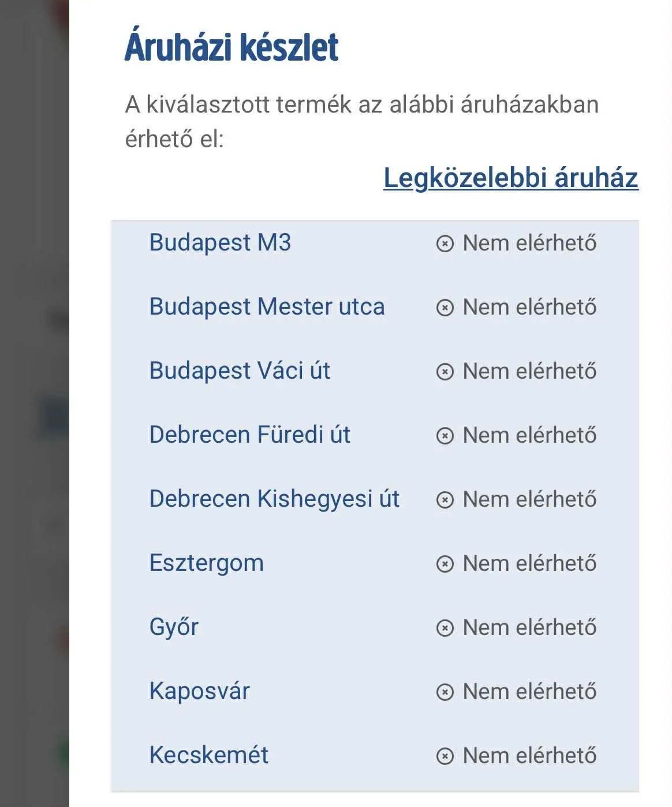This screenshot has width=672, height=807.
Task: Click unavailable icon for Debrecen Füredi út
Action: click(445, 436)
